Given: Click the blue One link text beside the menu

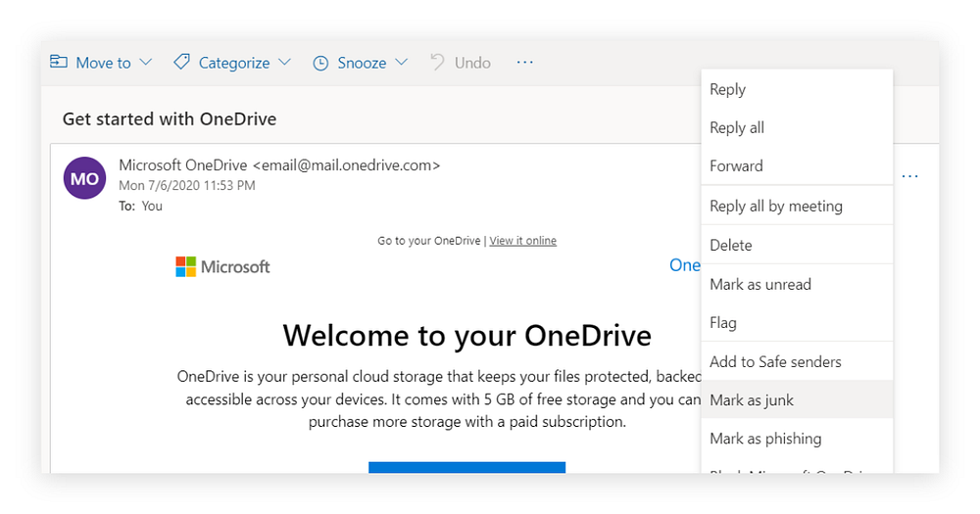Looking at the screenshot, I should point(685,264).
